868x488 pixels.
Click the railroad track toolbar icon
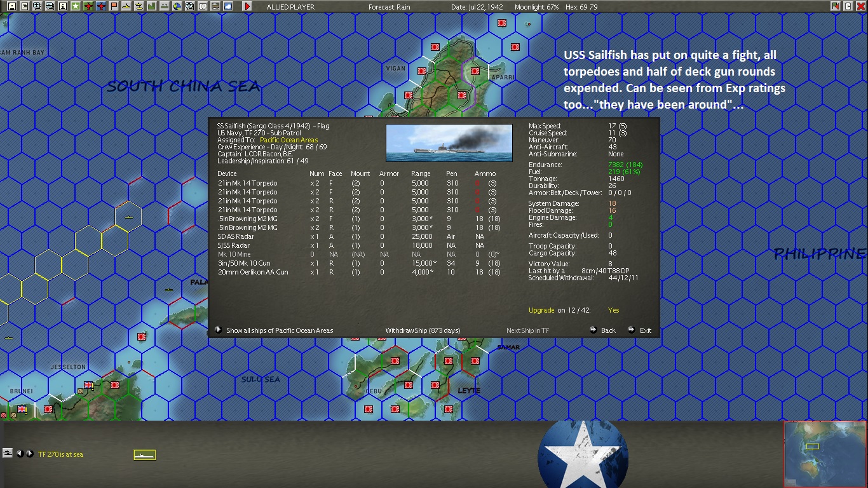[x=215, y=6]
